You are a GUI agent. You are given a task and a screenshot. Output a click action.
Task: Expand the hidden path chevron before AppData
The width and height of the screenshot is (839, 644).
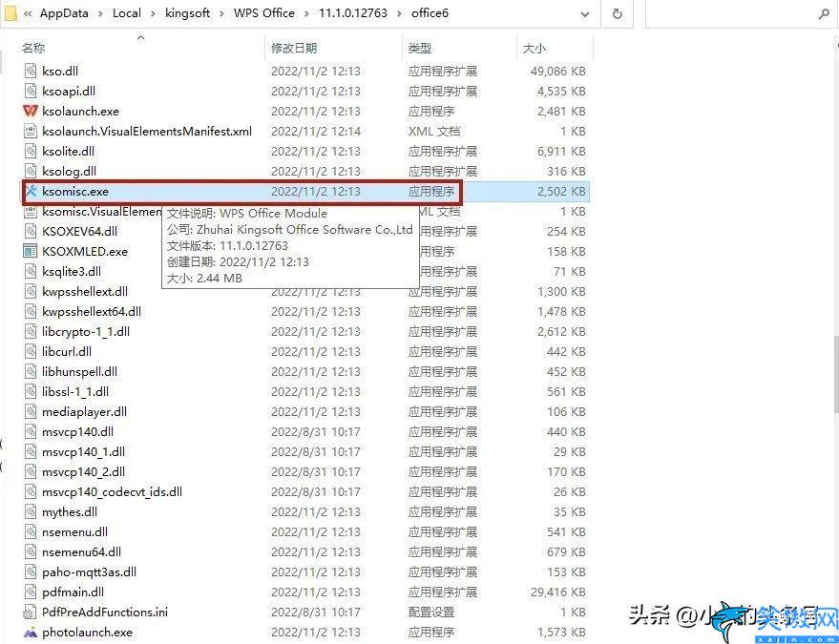28,14
